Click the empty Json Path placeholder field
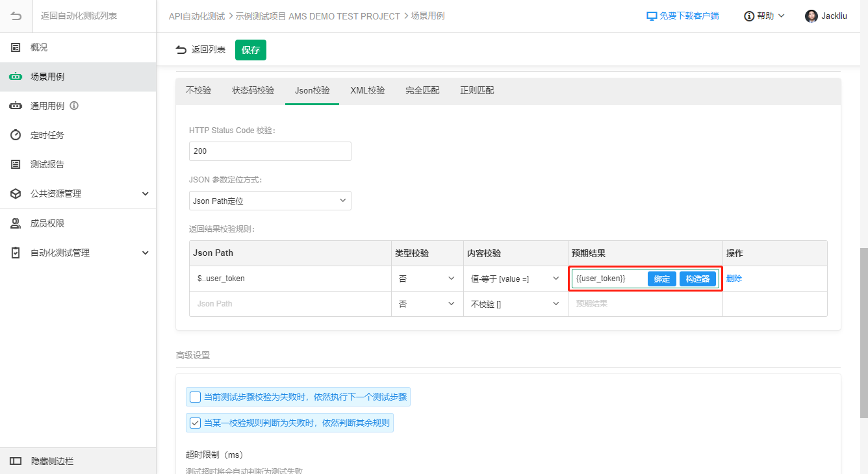This screenshot has height=474, width=868. click(x=290, y=304)
